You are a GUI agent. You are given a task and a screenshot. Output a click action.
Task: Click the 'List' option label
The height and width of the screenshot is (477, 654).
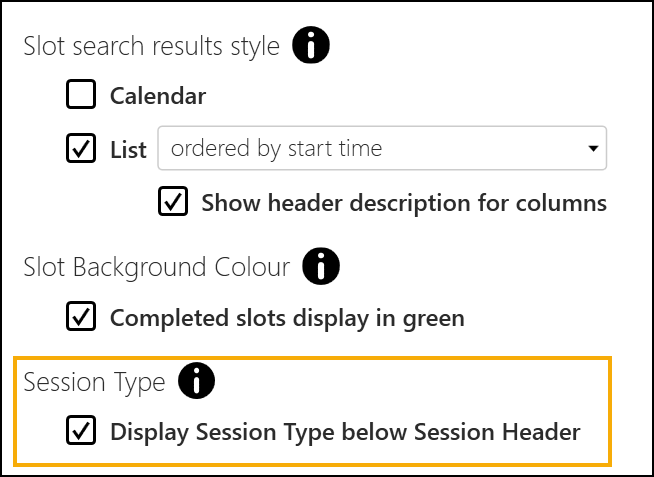(128, 150)
